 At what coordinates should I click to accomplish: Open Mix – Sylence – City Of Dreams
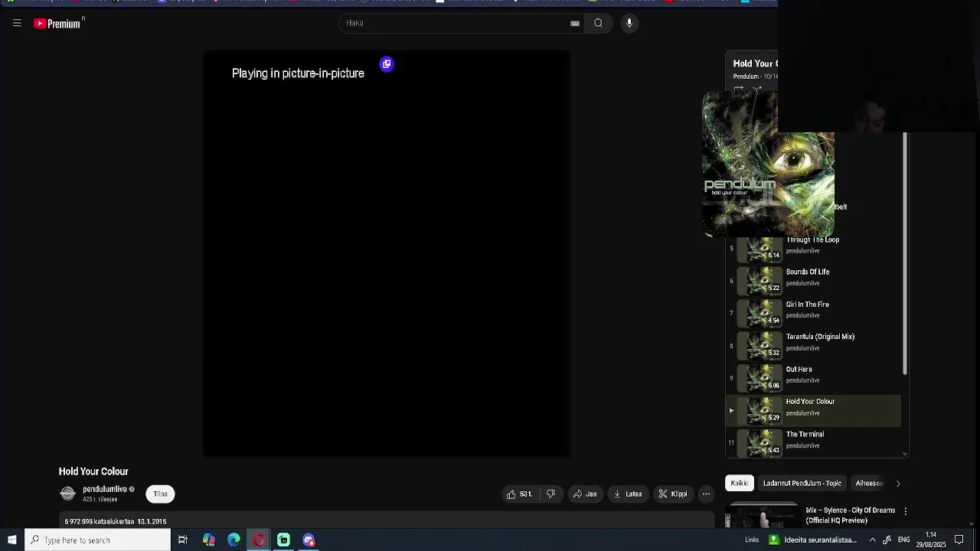coord(850,516)
